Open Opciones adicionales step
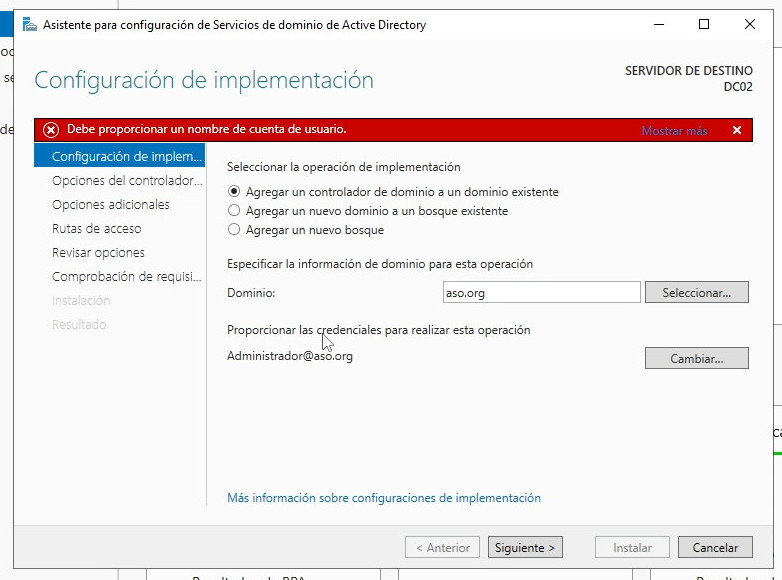The height and width of the screenshot is (580, 782). tap(110, 205)
